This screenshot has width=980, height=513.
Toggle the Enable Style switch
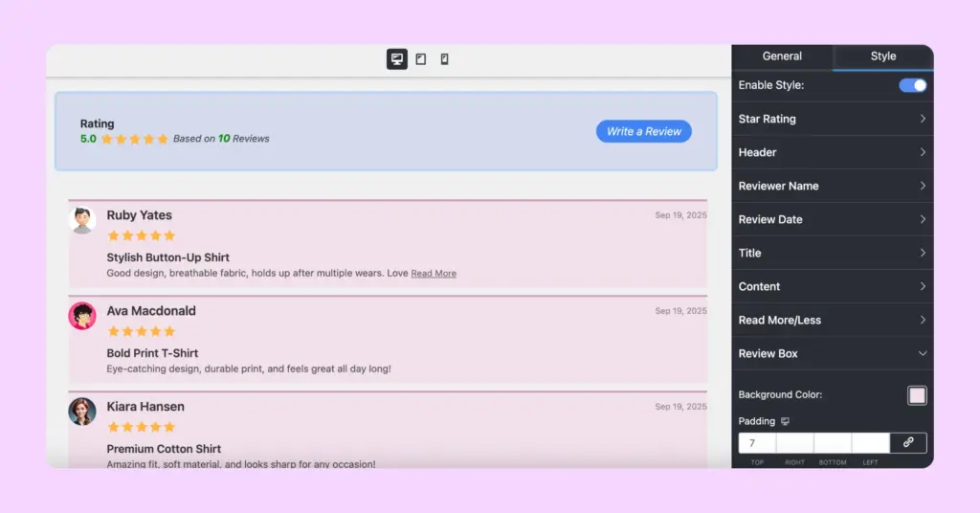point(912,85)
